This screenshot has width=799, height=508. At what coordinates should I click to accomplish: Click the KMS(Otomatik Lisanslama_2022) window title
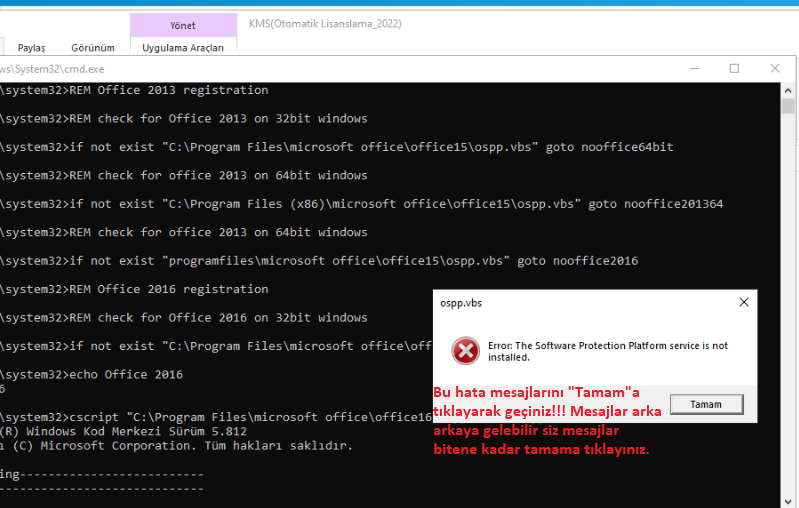pyautogui.click(x=319, y=24)
